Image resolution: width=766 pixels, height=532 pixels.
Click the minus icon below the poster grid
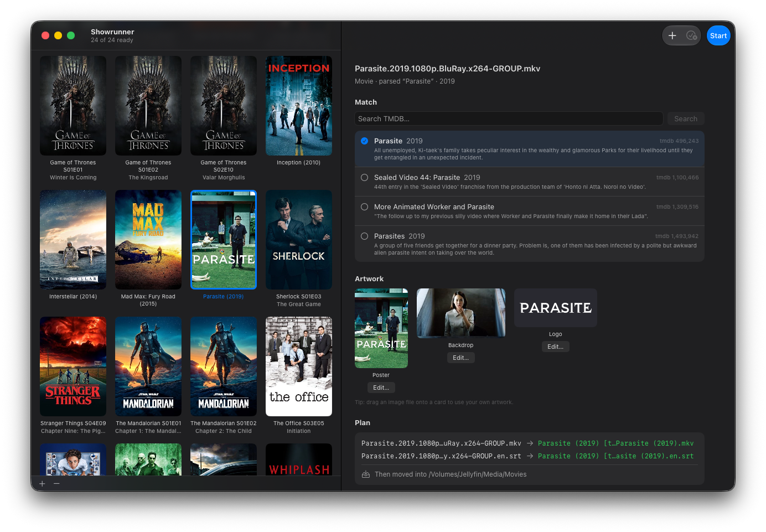pos(56,483)
